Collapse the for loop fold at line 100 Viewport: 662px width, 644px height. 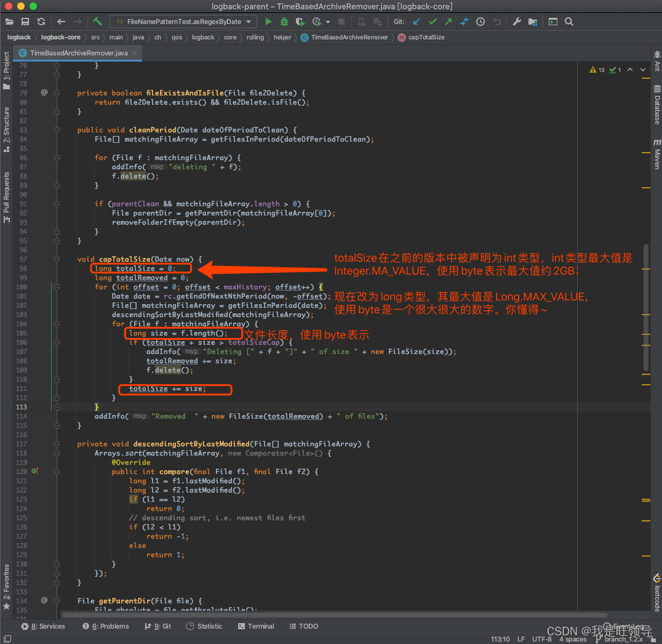pyautogui.click(x=57, y=287)
